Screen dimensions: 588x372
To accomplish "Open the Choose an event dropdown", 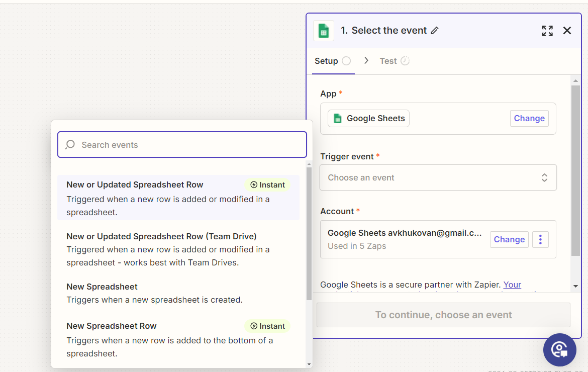I will click(x=438, y=177).
